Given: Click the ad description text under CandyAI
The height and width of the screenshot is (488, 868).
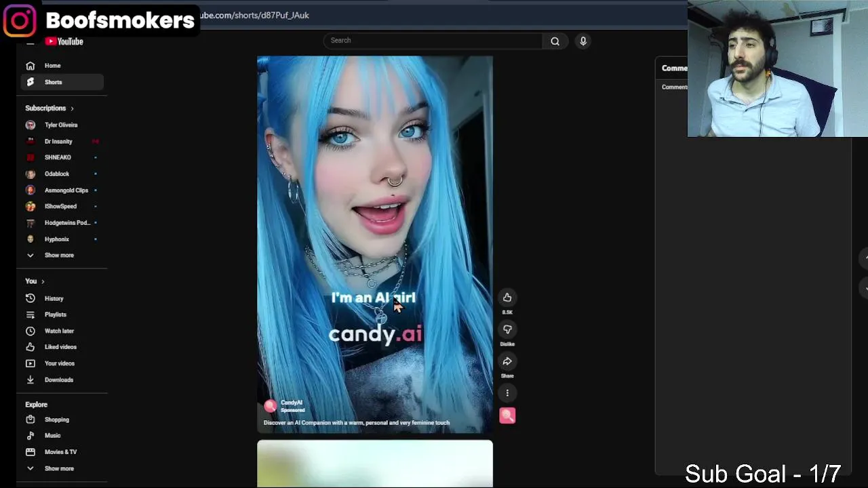Looking at the screenshot, I should click(x=357, y=423).
